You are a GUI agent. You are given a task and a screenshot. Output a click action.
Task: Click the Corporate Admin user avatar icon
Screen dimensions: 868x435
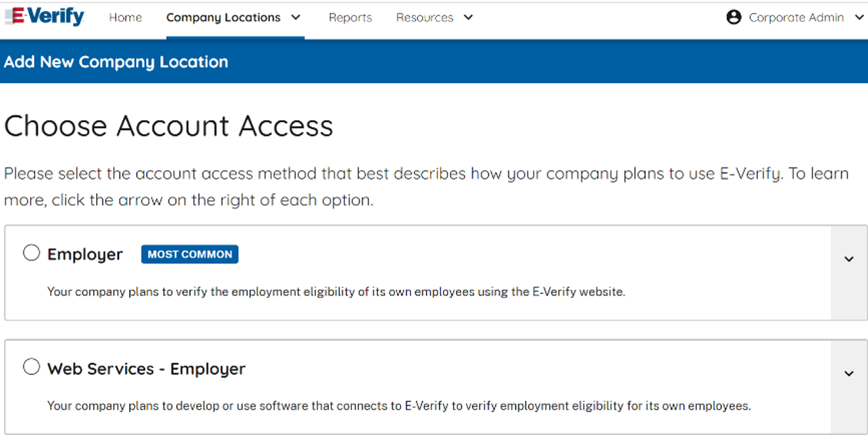tap(733, 17)
